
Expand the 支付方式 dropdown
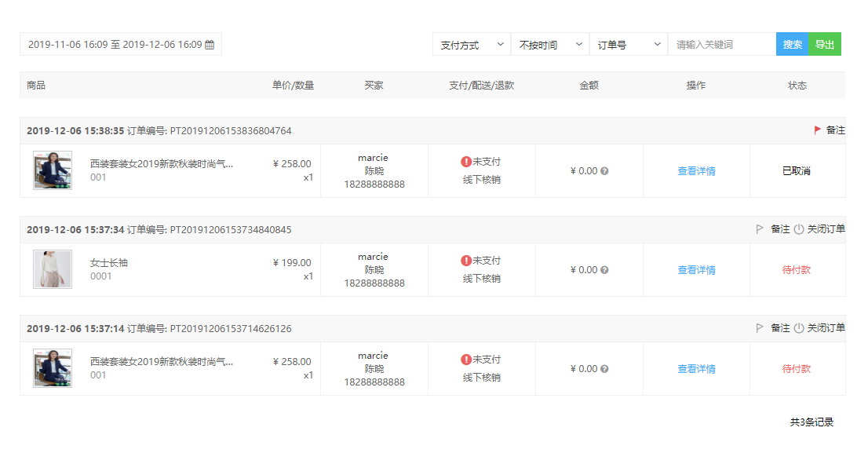[x=472, y=44]
